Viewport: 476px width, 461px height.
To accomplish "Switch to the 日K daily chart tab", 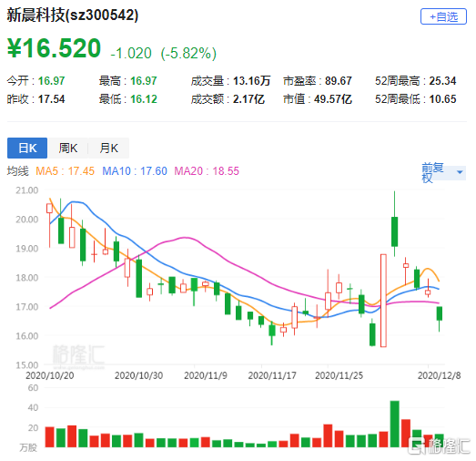I will coord(27,148).
